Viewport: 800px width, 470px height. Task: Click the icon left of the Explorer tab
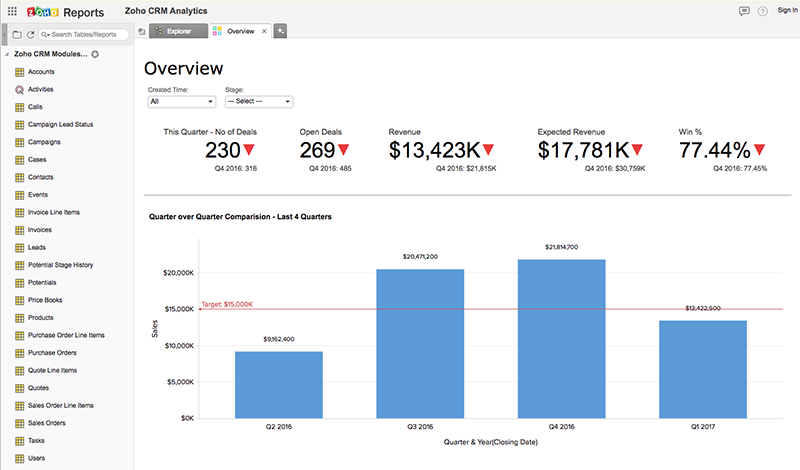pyautogui.click(x=142, y=32)
